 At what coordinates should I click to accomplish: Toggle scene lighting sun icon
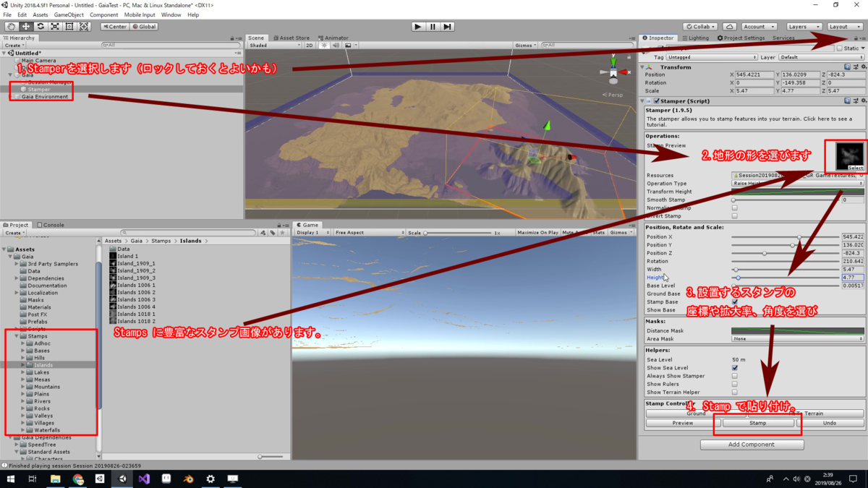325,45
